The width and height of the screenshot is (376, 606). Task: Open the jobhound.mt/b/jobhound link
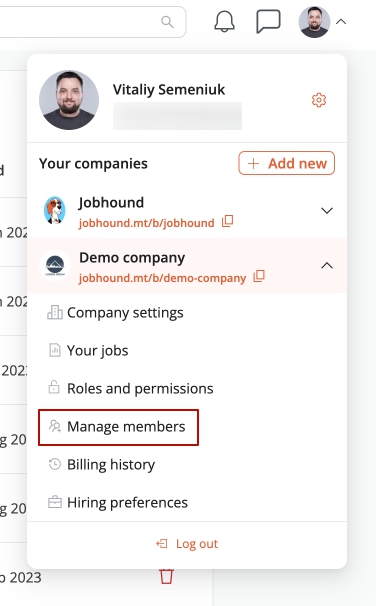click(x=146, y=223)
